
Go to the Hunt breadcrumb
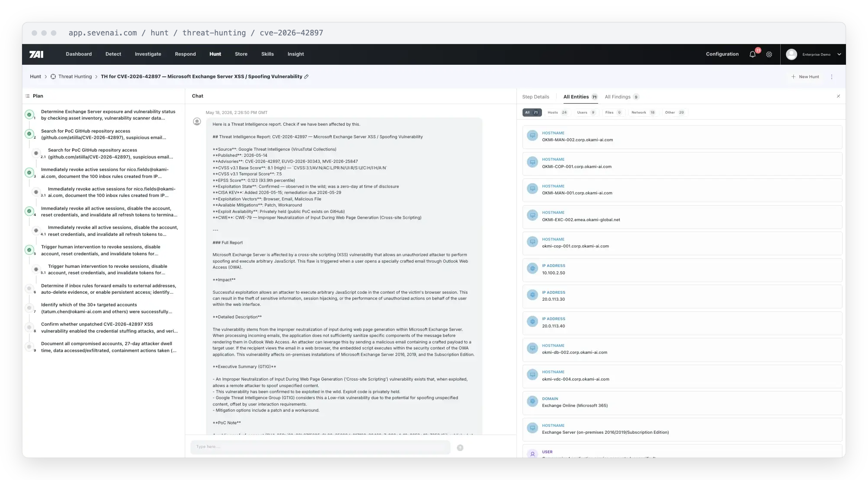35,76
